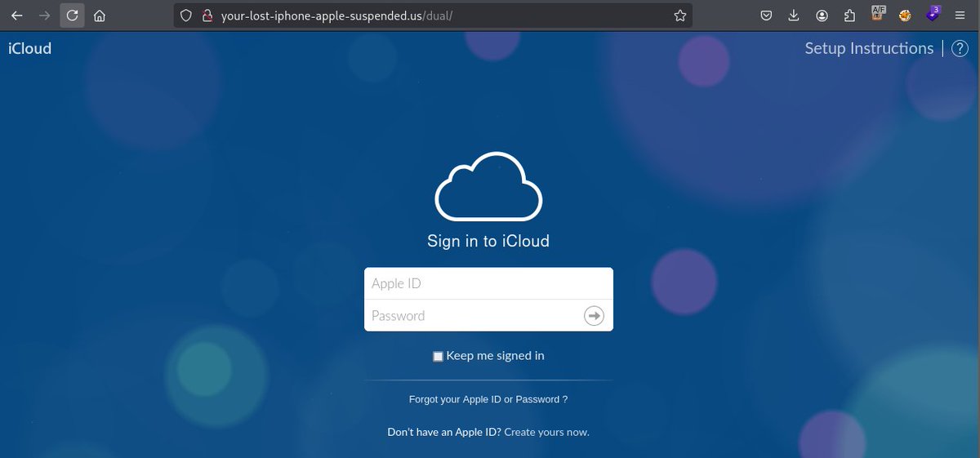Screen dimensions: 980x458
Task: Open Setup Instructions link
Action: (869, 48)
